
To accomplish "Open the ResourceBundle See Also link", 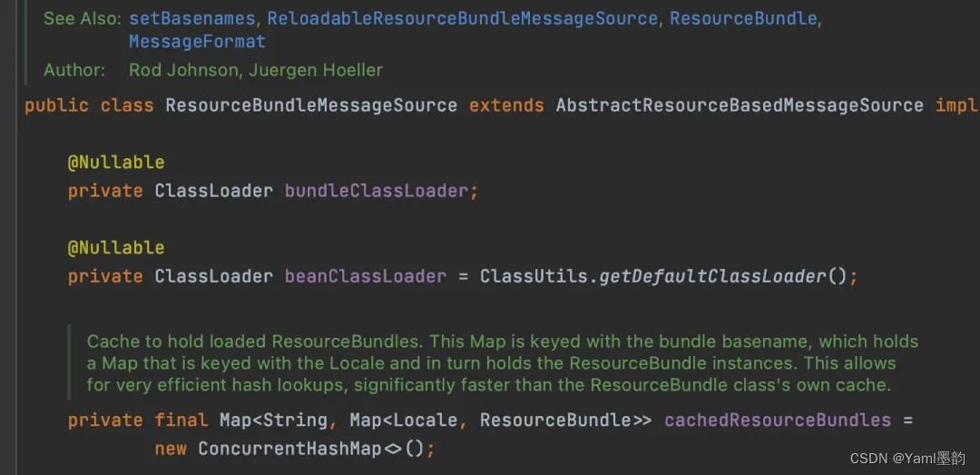I will coord(743,19).
